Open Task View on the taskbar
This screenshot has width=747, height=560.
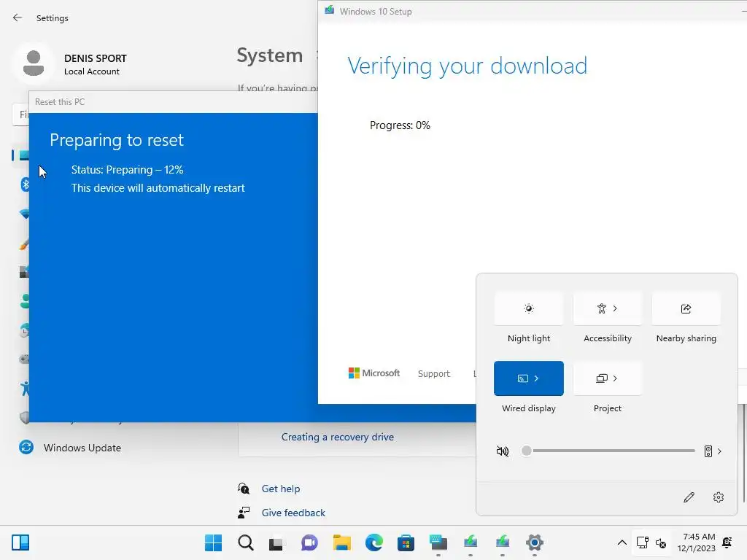(276, 543)
